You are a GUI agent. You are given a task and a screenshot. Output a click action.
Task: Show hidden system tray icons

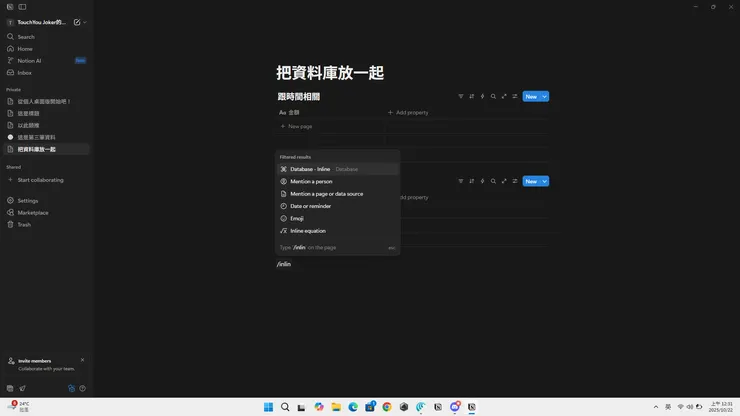(656, 407)
